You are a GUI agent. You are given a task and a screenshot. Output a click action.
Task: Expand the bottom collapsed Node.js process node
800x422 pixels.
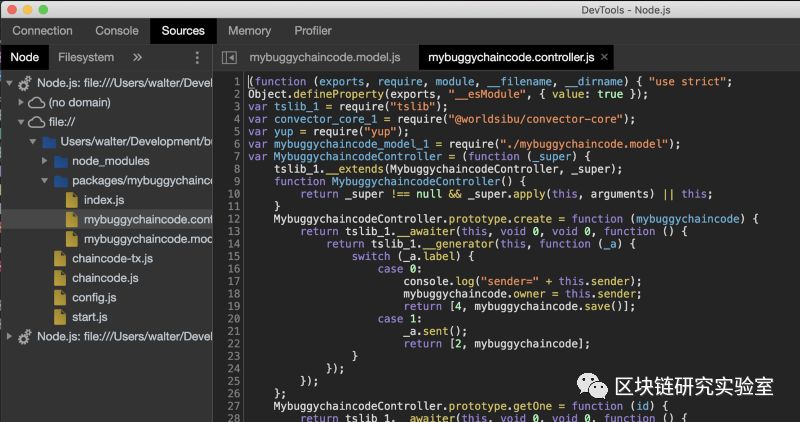[9, 337]
